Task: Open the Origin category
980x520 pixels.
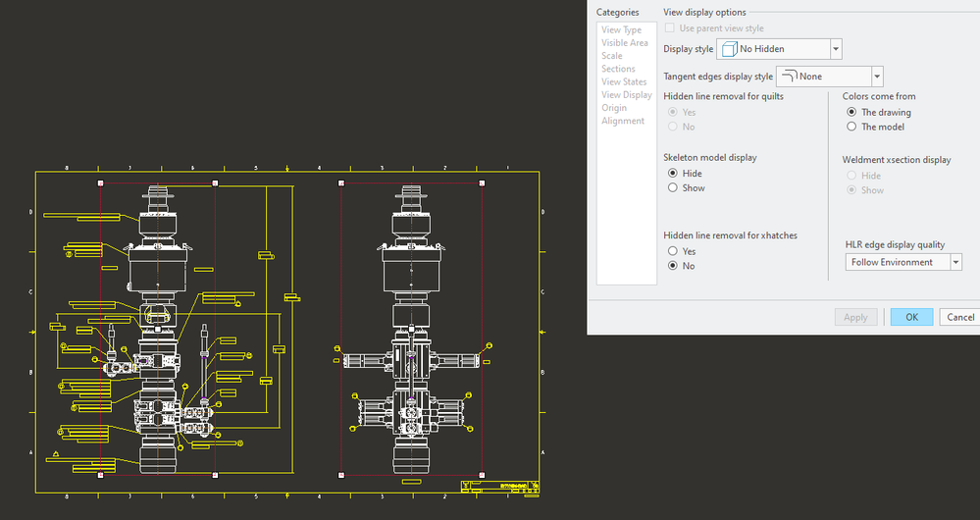Action: pos(614,108)
